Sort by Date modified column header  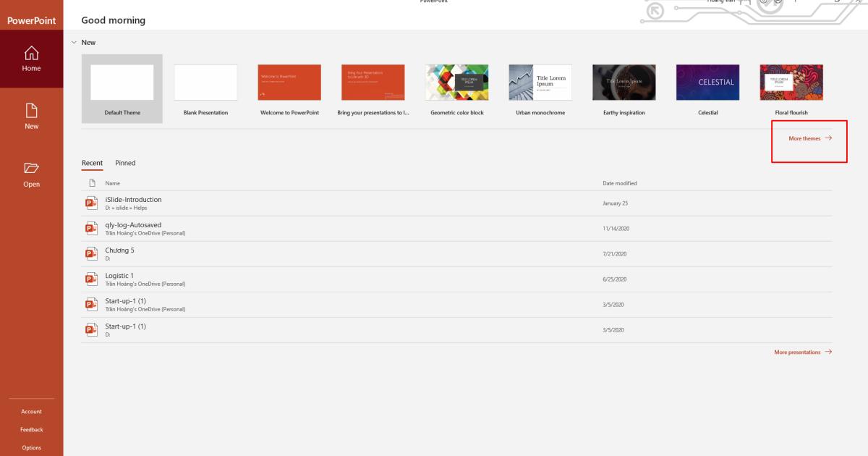(x=620, y=183)
